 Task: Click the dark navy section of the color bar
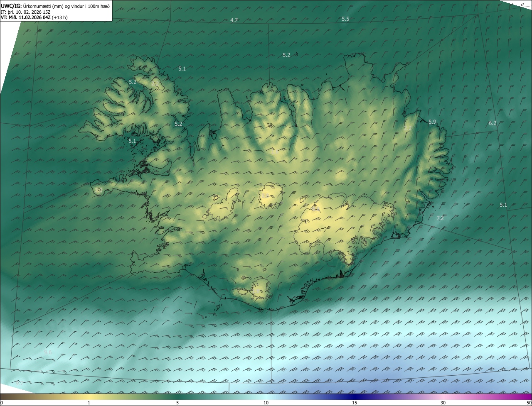pos(355,396)
